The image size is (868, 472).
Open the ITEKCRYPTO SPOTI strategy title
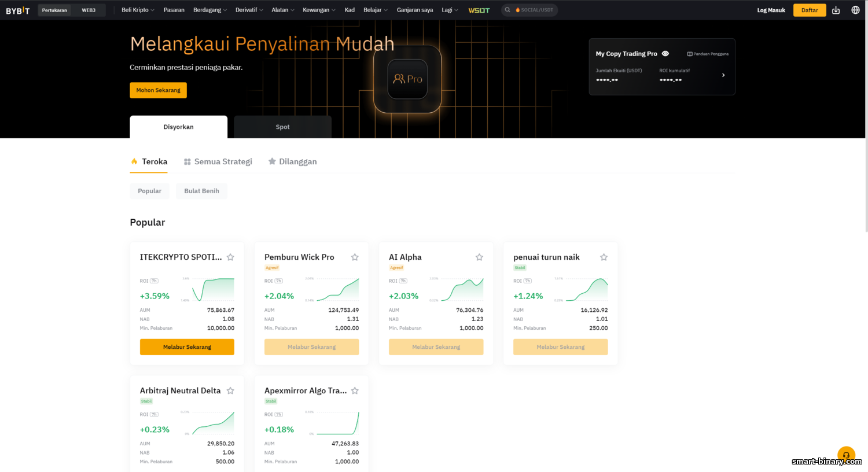(x=181, y=257)
